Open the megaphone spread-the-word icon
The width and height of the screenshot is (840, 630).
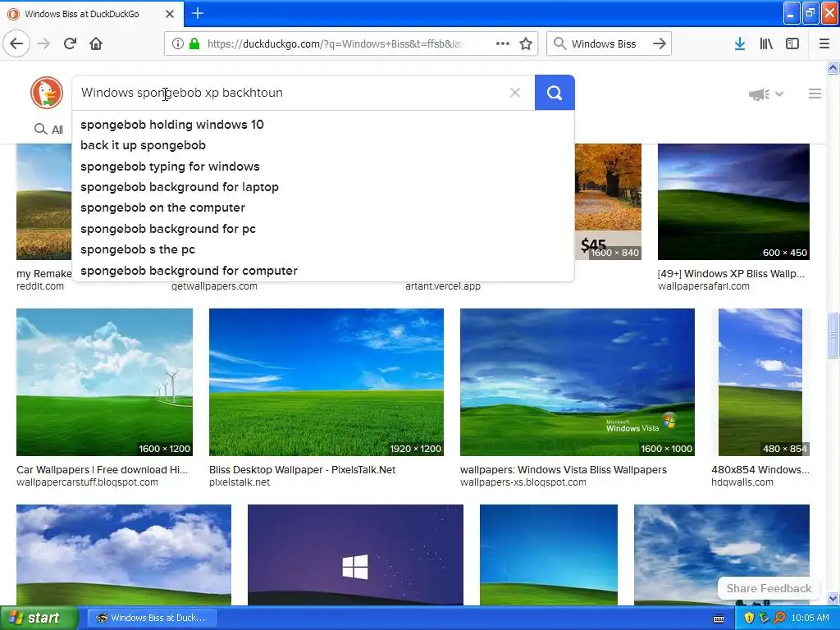[759, 94]
